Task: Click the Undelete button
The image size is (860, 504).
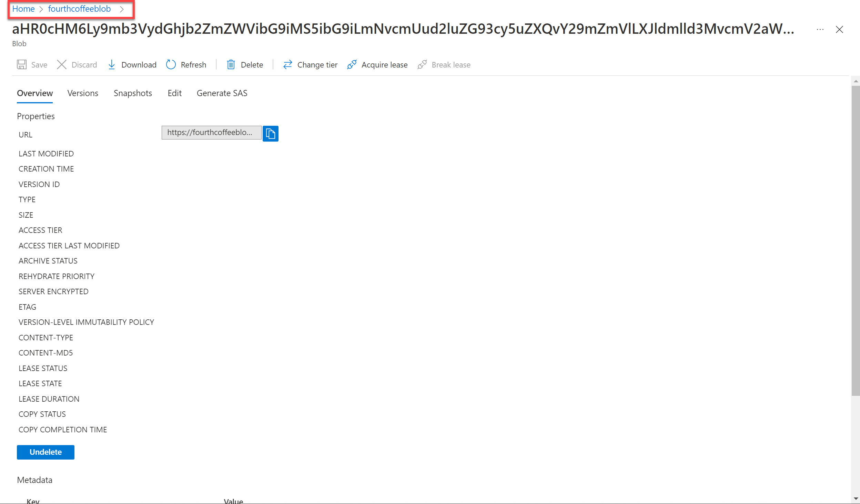Action: pos(45,452)
